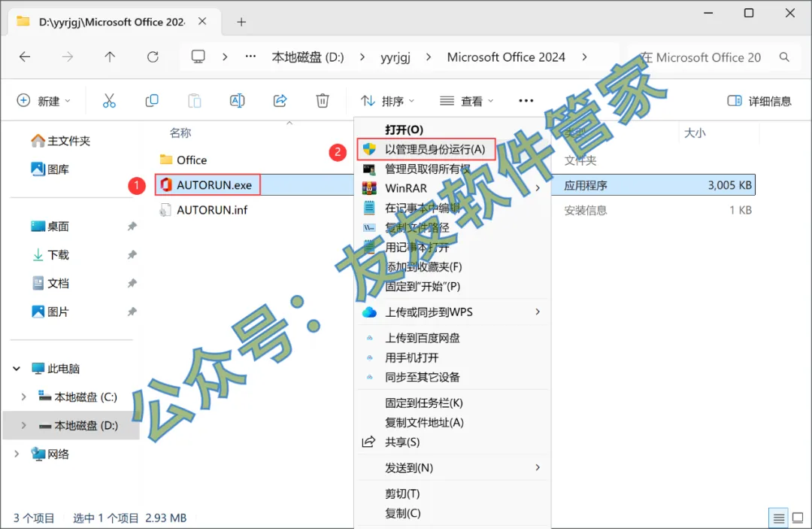
Task: Click the Cut scissors icon
Action: point(109,101)
